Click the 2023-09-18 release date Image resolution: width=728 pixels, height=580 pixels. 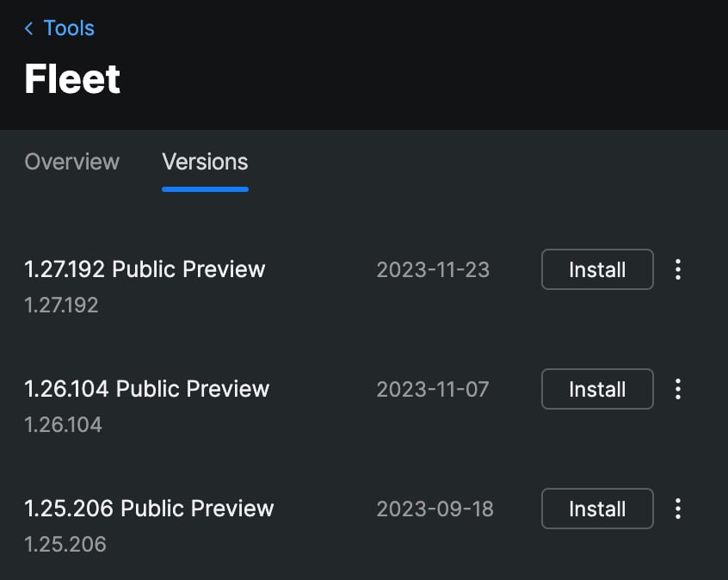(435, 509)
